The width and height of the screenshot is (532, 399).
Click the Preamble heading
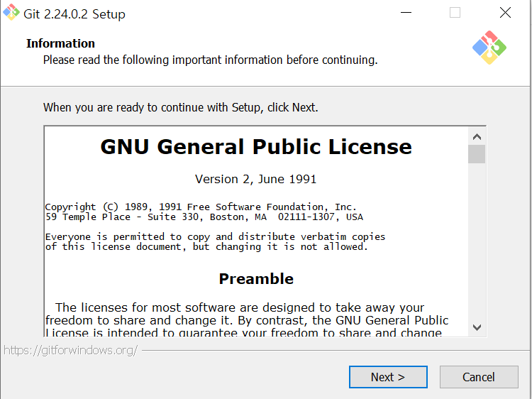tap(256, 279)
